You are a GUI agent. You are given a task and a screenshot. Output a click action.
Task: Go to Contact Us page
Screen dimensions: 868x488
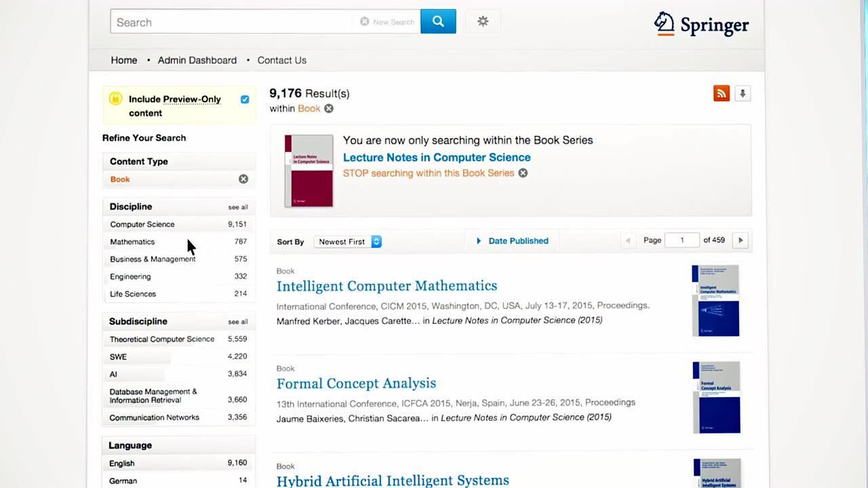(281, 60)
